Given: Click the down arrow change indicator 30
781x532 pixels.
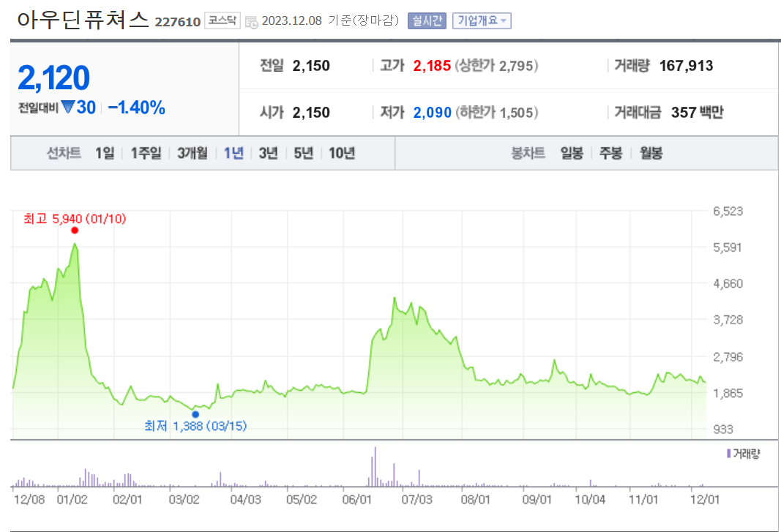Looking at the screenshot, I should click(78, 108).
